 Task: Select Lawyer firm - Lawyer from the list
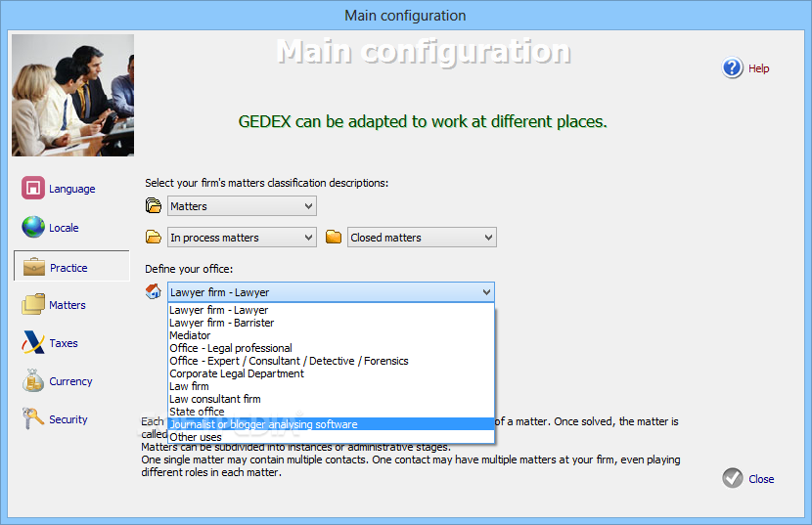coord(332,310)
